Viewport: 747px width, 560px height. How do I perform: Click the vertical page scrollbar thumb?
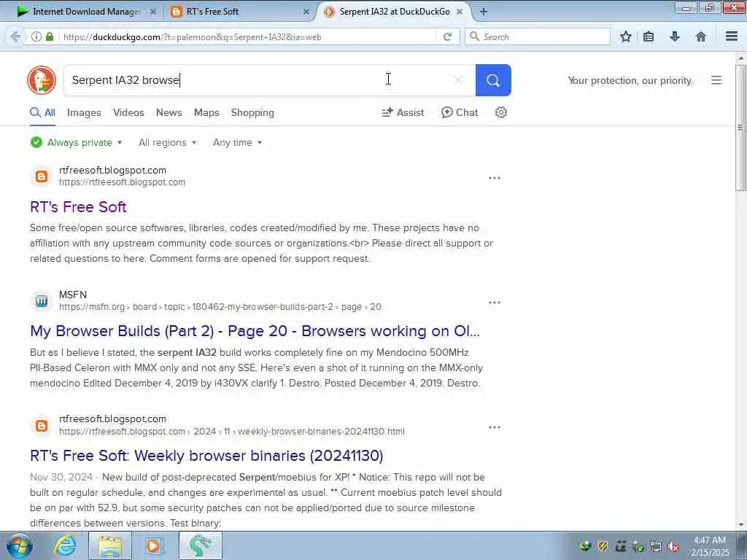pos(740,128)
